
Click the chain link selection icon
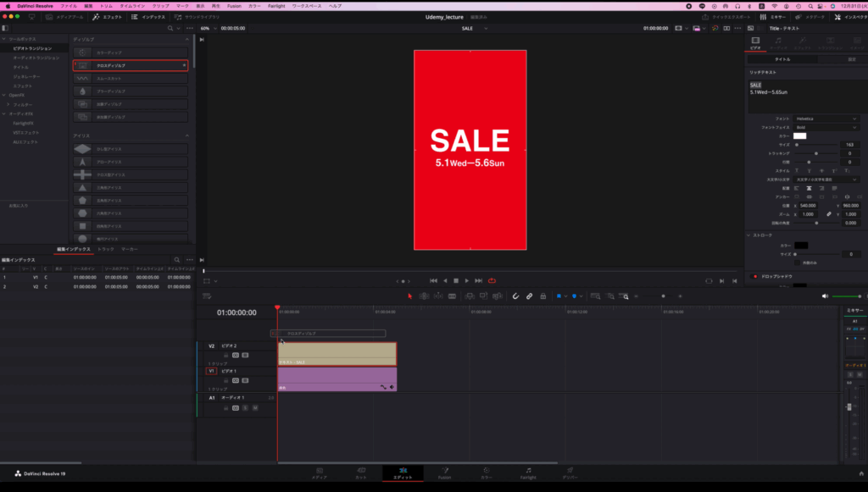529,296
